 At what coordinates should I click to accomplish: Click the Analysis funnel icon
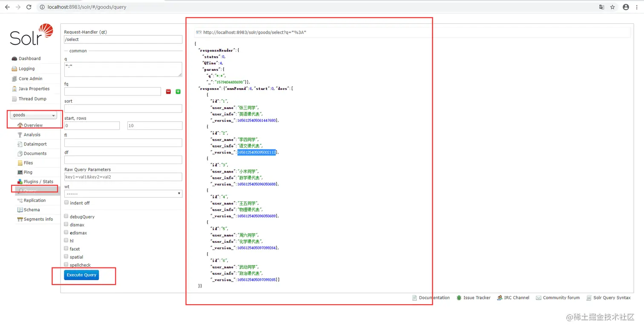20,135
